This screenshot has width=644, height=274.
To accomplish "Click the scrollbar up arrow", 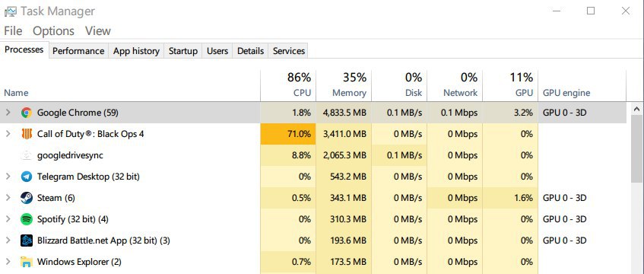I will (x=637, y=109).
